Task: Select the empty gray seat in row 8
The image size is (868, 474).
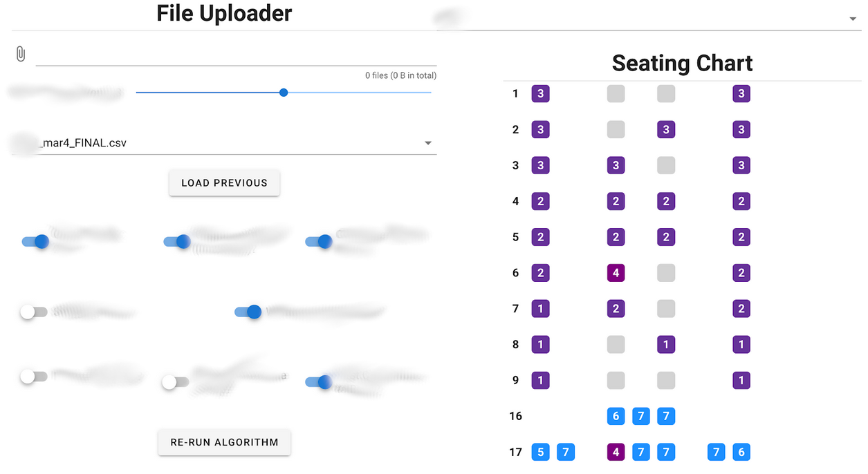Action: click(616, 344)
